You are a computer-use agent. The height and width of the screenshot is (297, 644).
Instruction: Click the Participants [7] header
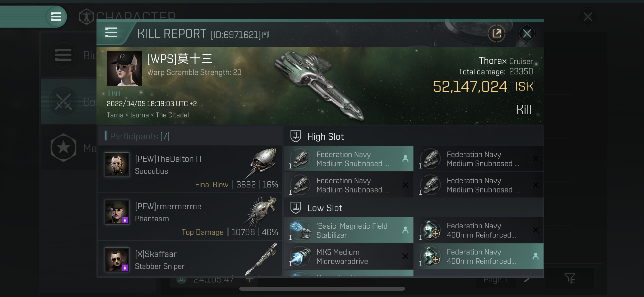tap(140, 136)
